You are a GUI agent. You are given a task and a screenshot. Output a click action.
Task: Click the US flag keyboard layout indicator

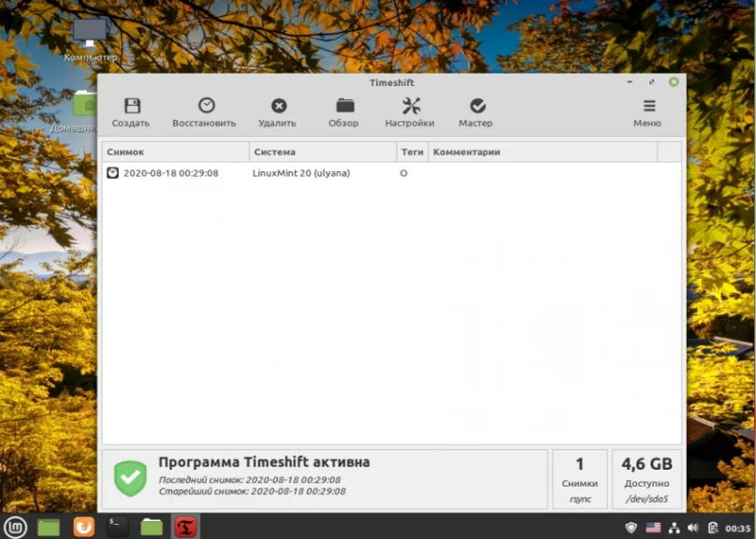[653, 528]
